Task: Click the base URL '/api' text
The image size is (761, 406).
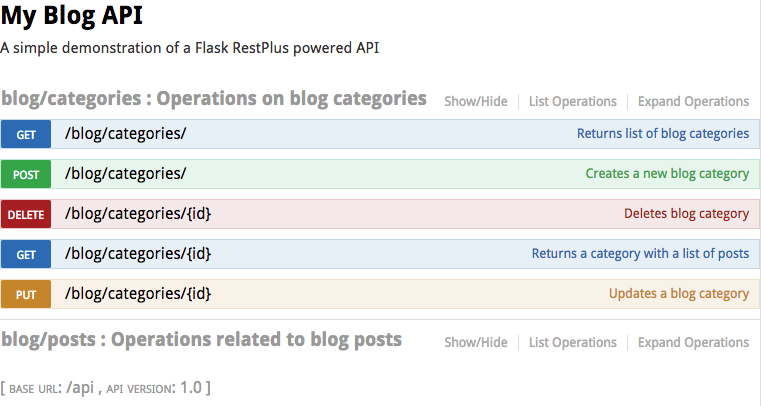Action: (80, 388)
